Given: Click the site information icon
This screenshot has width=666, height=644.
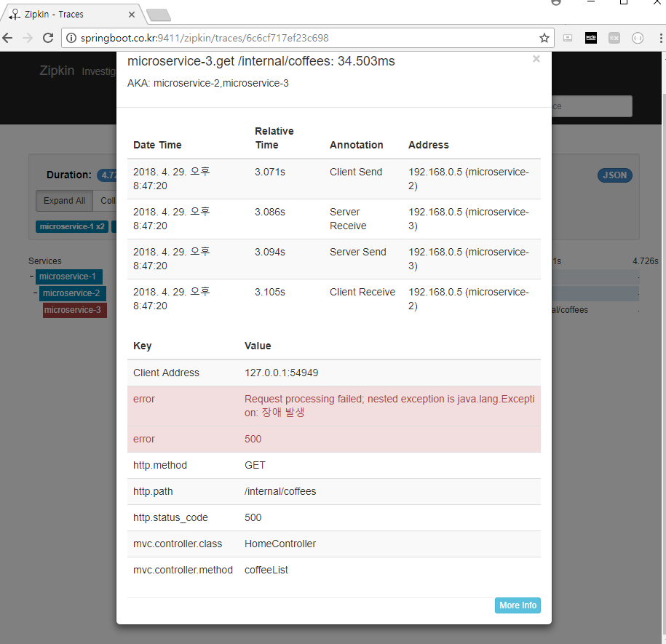Looking at the screenshot, I should 71,39.
